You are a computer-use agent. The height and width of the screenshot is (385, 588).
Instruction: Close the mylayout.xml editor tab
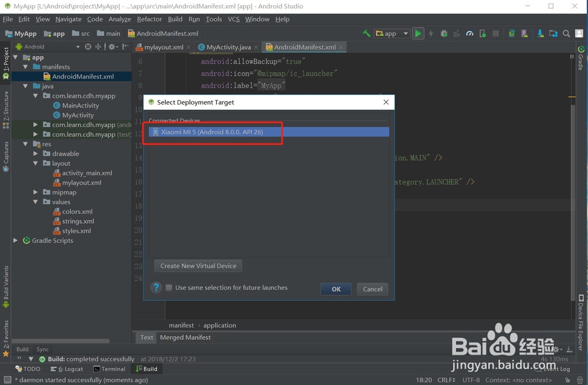189,47
